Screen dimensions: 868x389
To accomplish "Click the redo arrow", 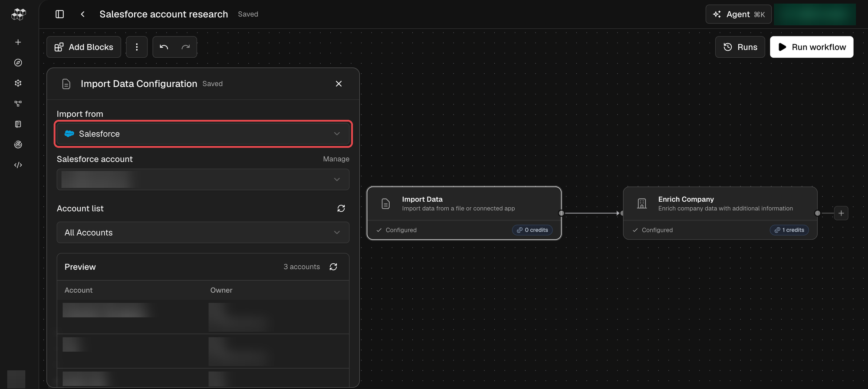I will [x=186, y=47].
